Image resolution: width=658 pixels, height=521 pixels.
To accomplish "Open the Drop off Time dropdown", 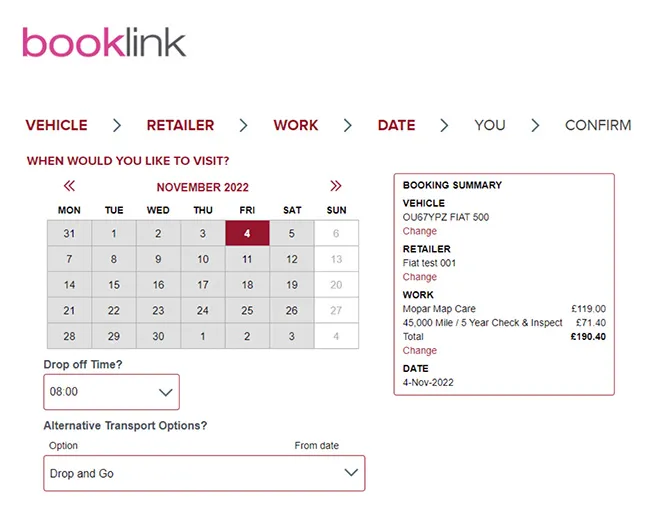I will tap(112, 392).
